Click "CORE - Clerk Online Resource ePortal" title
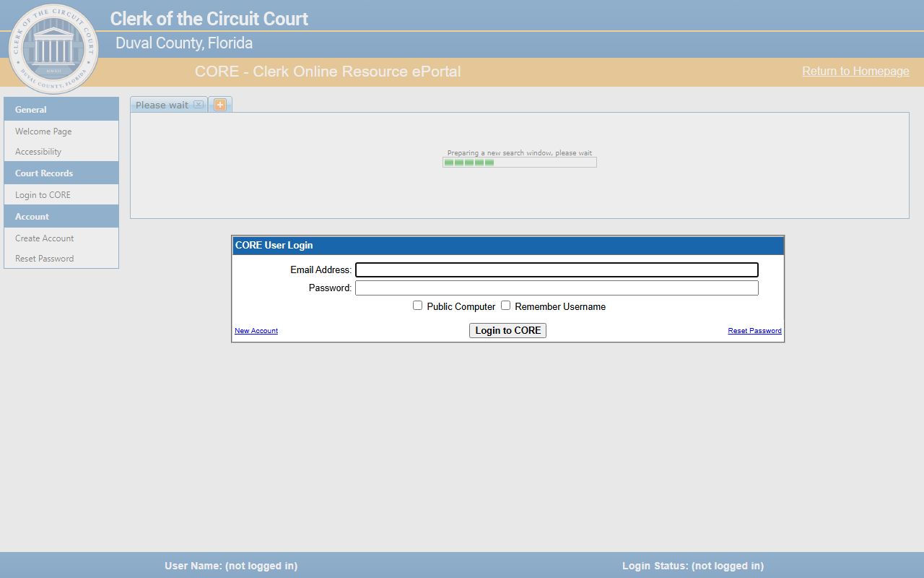924x578 pixels. coord(328,72)
